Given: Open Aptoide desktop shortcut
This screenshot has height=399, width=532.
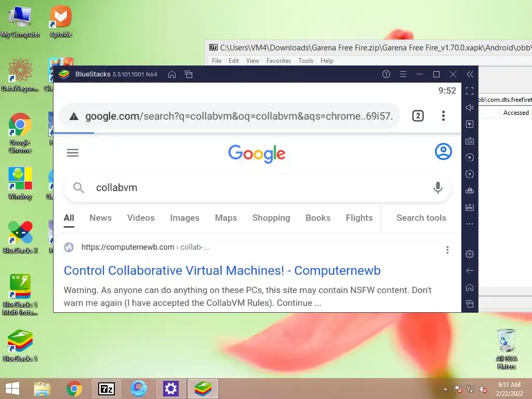Looking at the screenshot, I should 61,21.
